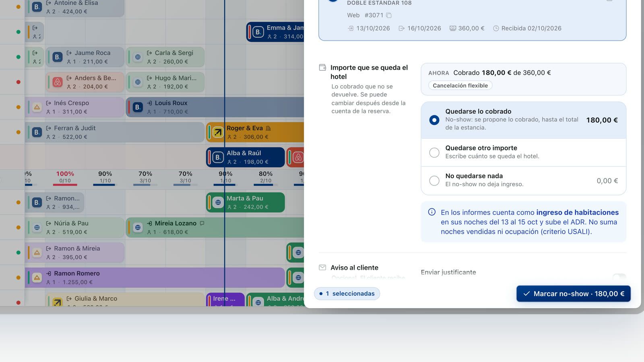The image size is (644, 362).
Task: Click the 80% occupancy indicator 2/10
Action: (266, 177)
